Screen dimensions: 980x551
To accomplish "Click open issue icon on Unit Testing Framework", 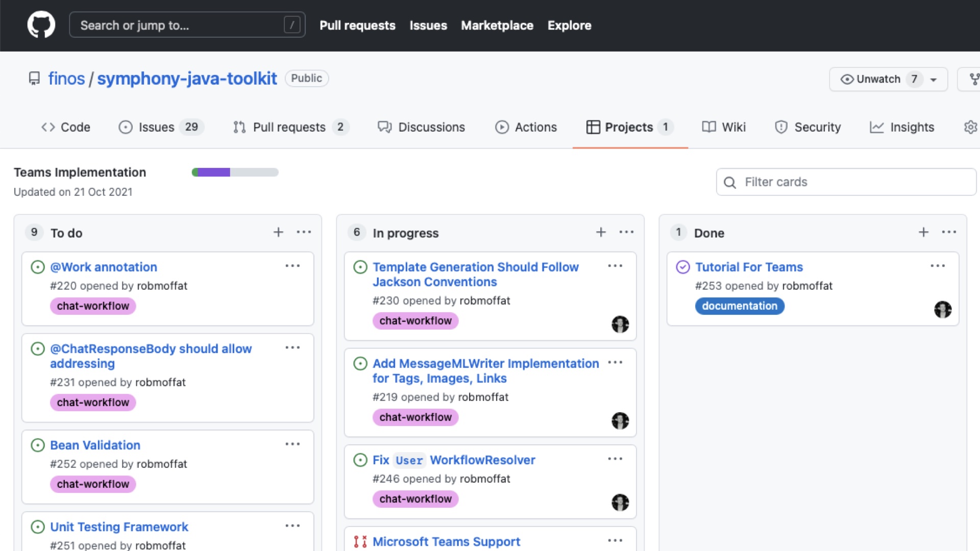I will (x=38, y=527).
